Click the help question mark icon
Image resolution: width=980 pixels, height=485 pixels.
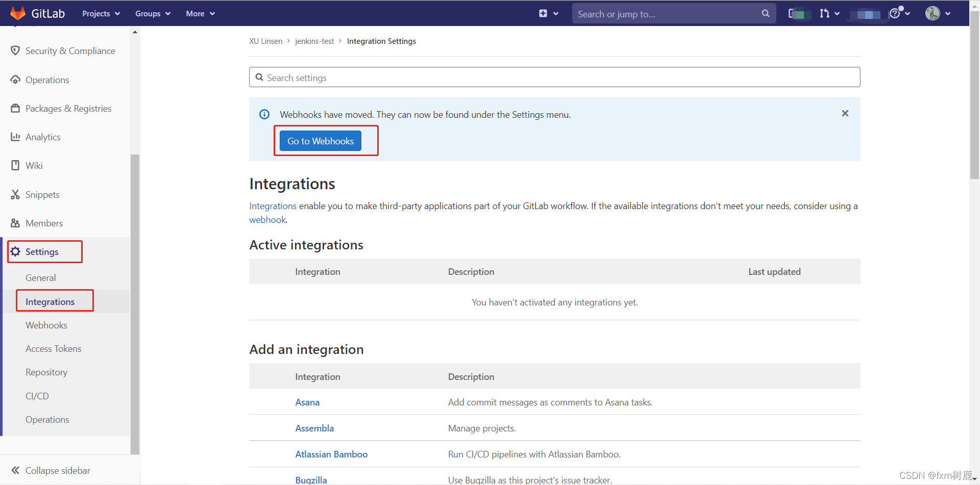click(x=895, y=14)
